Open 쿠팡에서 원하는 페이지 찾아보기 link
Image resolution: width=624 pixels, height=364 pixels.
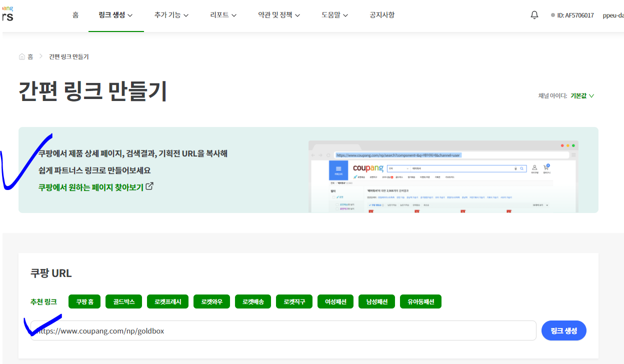91,186
